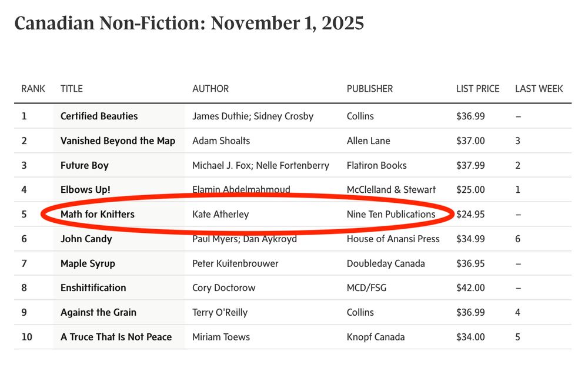Open 'Math for Knitters' book entry
588x378 pixels.
pos(97,214)
